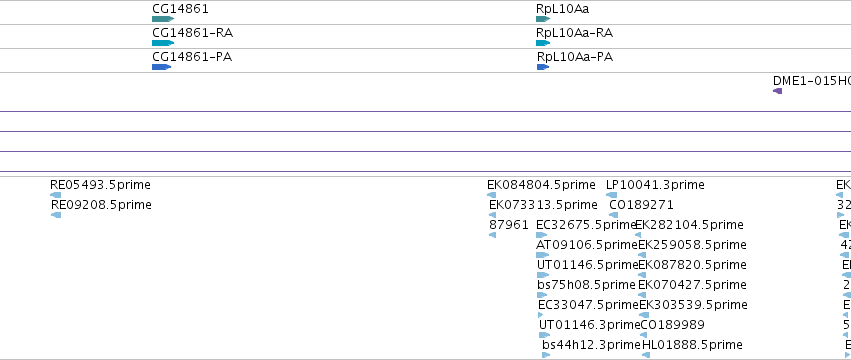Select the CO189989 feature arrow
Screen dimensions: 851x360
(644, 335)
